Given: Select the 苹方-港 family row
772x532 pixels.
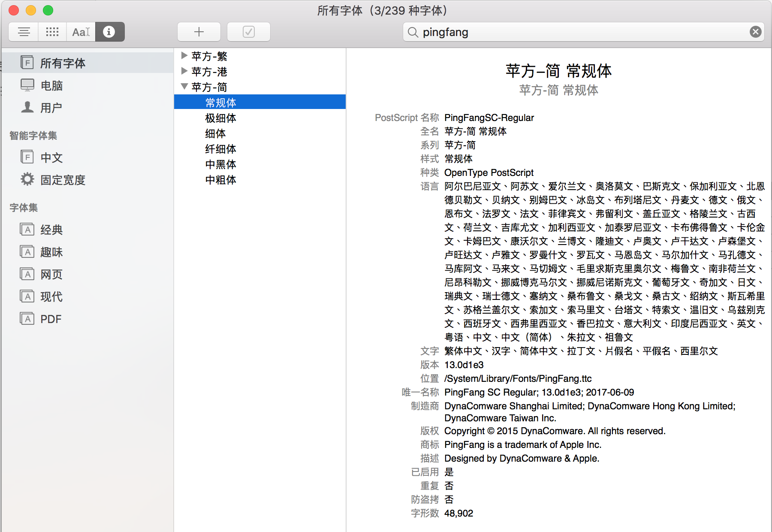Looking at the screenshot, I should pyautogui.click(x=260, y=71).
